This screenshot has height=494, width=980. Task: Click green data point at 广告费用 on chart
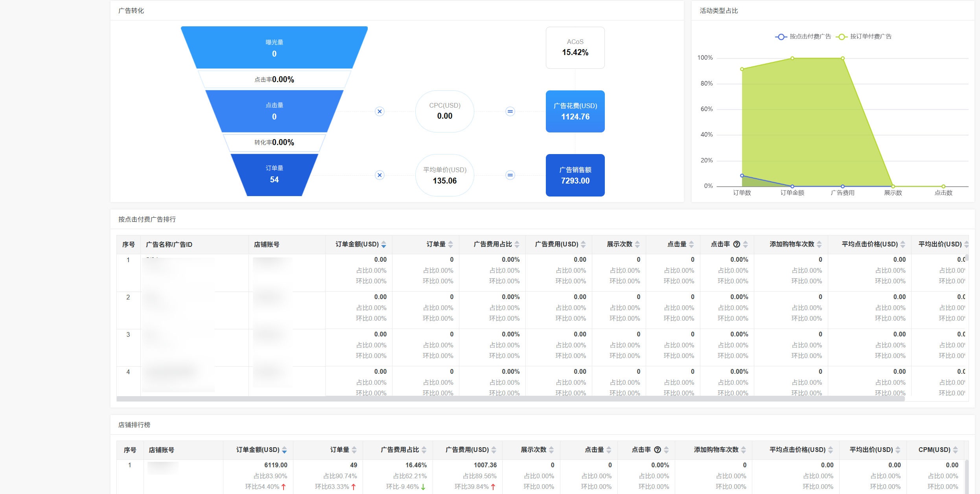click(x=843, y=58)
